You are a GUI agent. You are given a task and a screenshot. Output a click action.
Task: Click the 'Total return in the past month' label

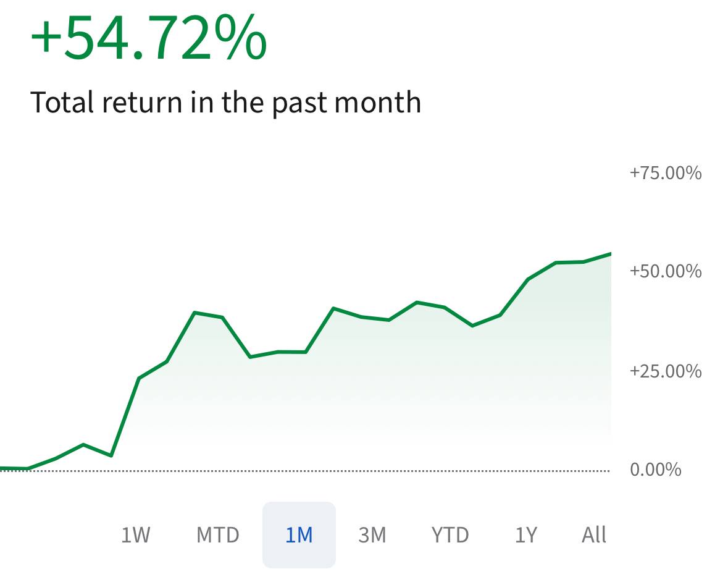(x=225, y=102)
